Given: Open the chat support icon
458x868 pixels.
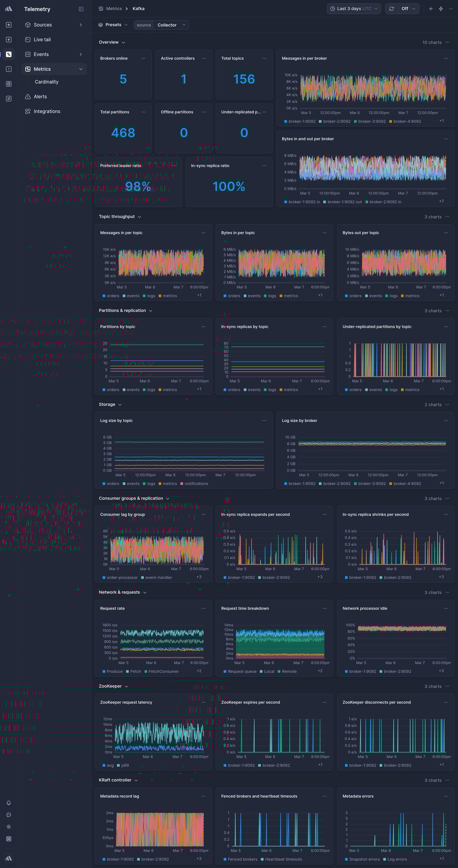Looking at the screenshot, I should pyautogui.click(x=9, y=815).
